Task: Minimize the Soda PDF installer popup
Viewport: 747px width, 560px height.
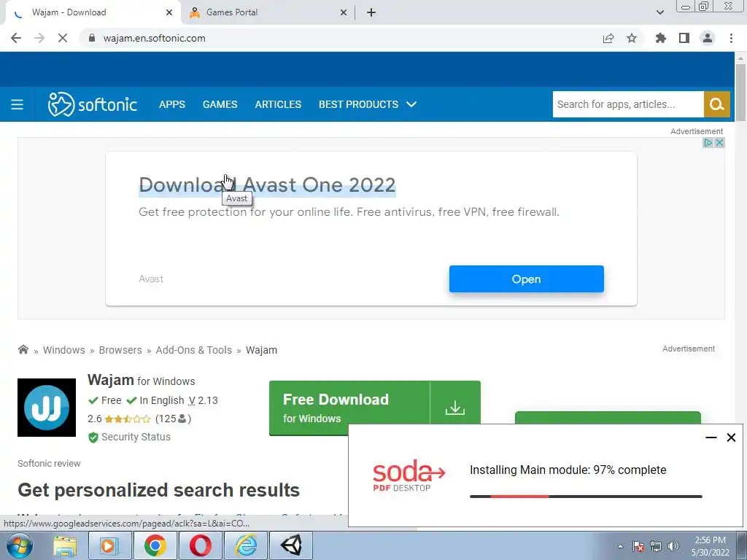Action: click(x=711, y=437)
